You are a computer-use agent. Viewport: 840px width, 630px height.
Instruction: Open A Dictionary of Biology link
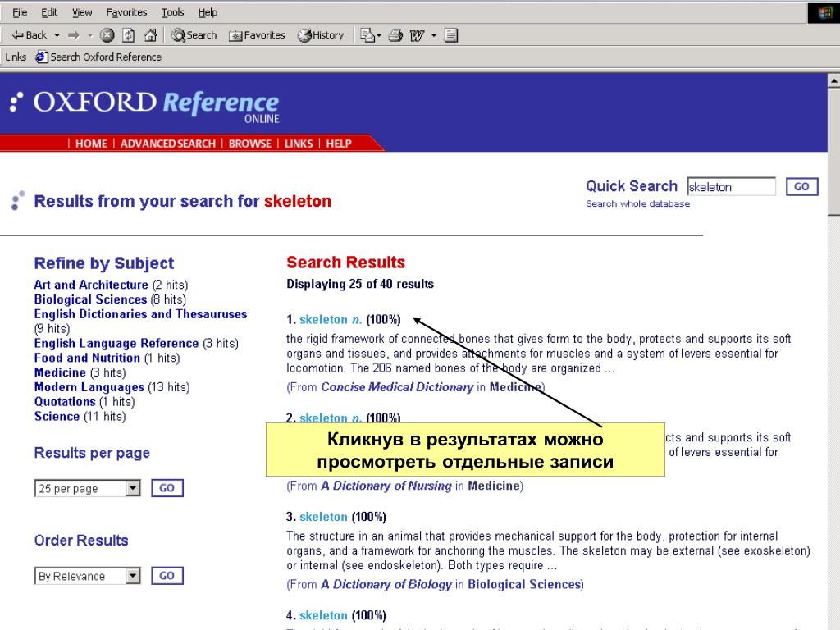coord(386,584)
